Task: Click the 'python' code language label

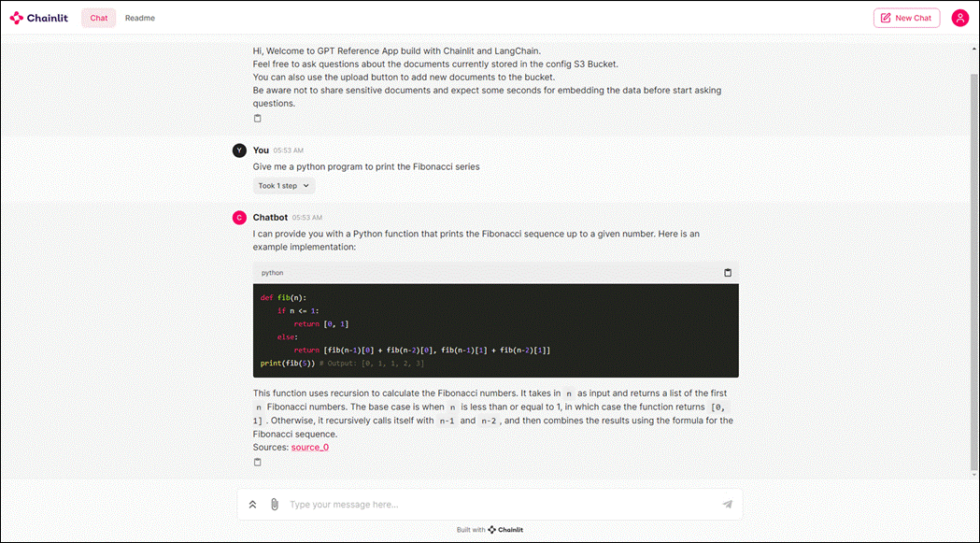Action: [x=273, y=273]
